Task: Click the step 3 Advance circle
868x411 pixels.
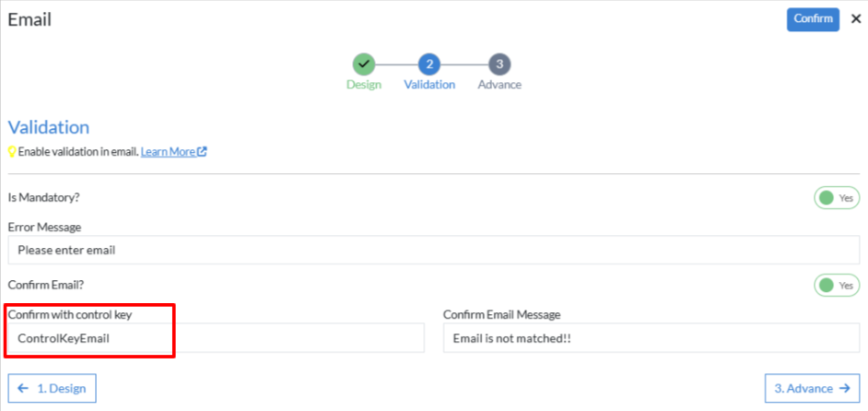Action: (499, 65)
